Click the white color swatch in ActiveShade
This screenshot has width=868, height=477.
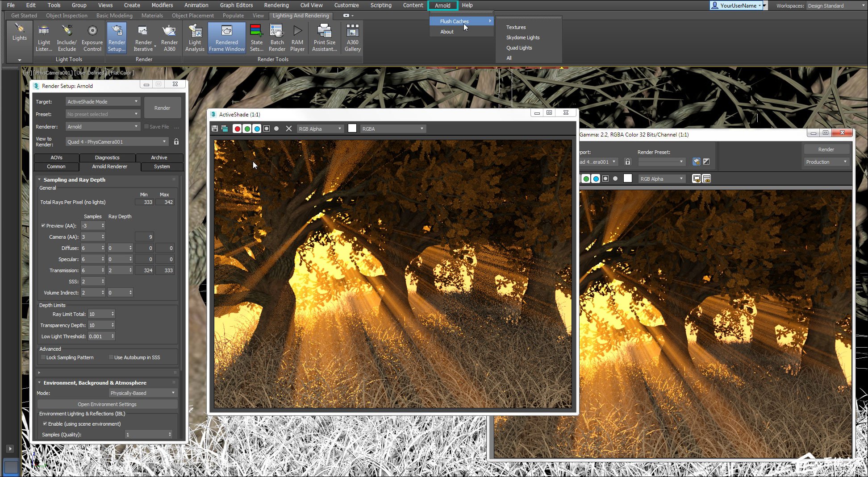click(x=352, y=129)
